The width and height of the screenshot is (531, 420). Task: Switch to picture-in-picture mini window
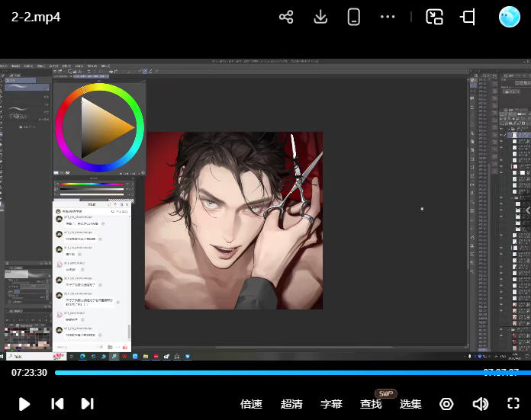434,17
